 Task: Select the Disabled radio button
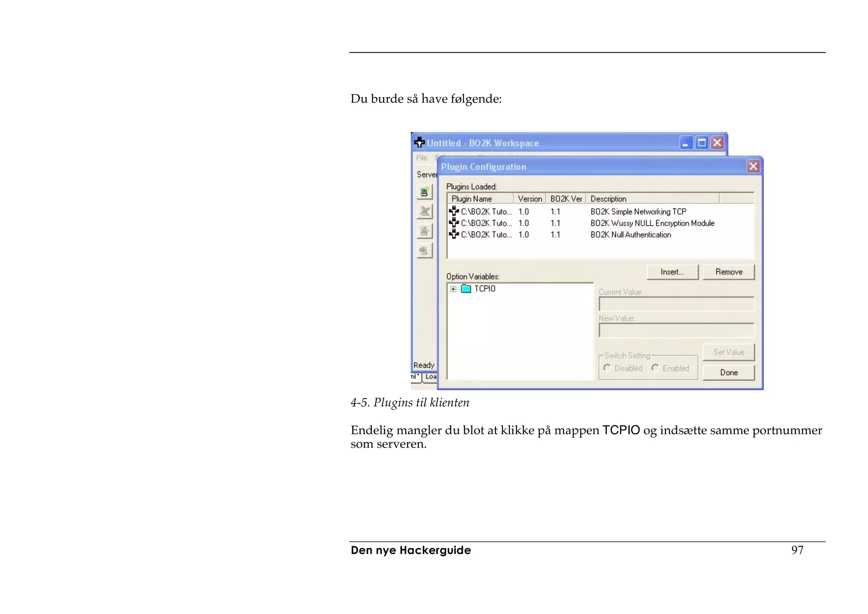(x=607, y=368)
